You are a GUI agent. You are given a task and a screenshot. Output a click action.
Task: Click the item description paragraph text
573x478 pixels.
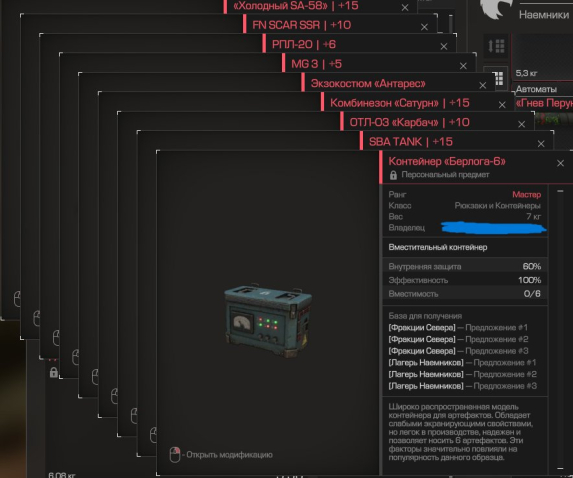tap(460, 432)
